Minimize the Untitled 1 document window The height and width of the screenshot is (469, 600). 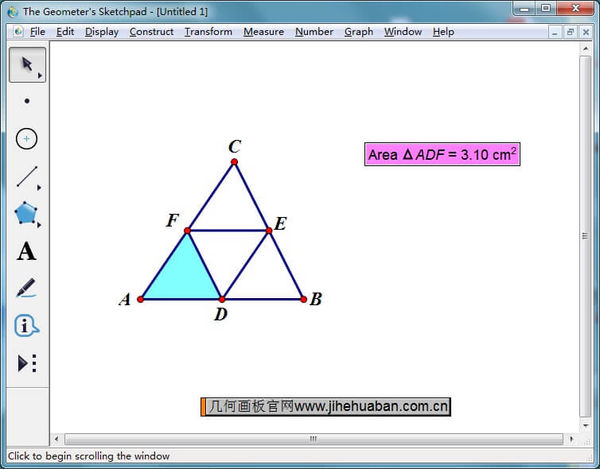click(x=554, y=33)
